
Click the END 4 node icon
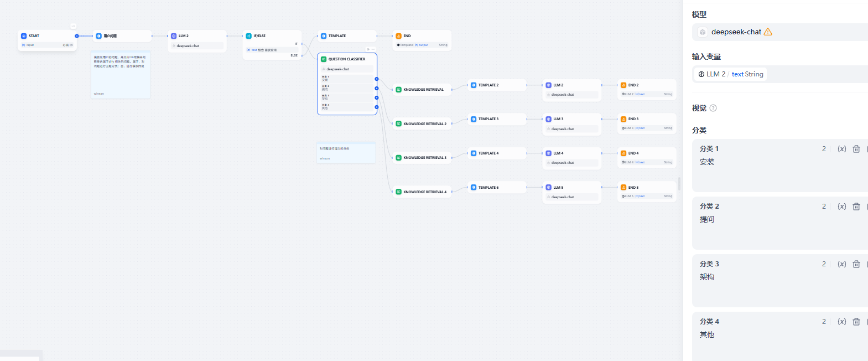point(623,153)
